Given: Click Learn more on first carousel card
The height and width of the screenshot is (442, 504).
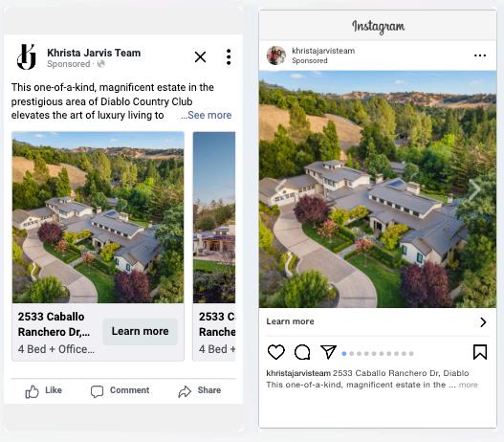Looking at the screenshot, I should tap(140, 331).
